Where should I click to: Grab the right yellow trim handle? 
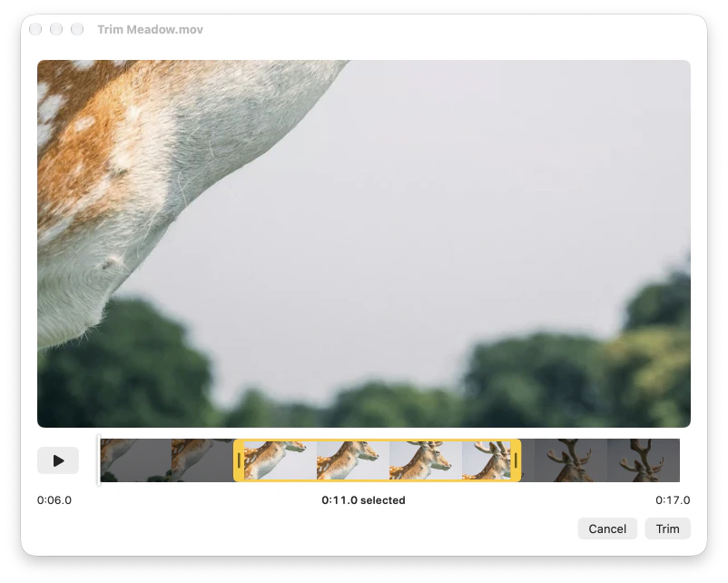(x=516, y=460)
